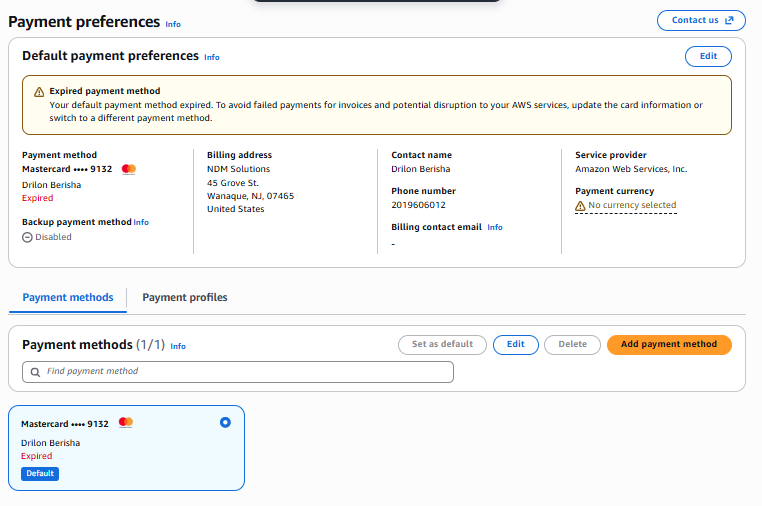Open Info link beside Default payment preferences
Image resolution: width=762 pixels, height=506 pixels.
[211, 57]
